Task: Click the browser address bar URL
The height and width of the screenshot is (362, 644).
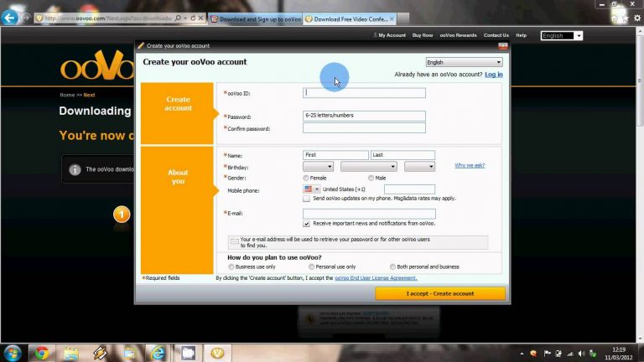Action: point(108,18)
